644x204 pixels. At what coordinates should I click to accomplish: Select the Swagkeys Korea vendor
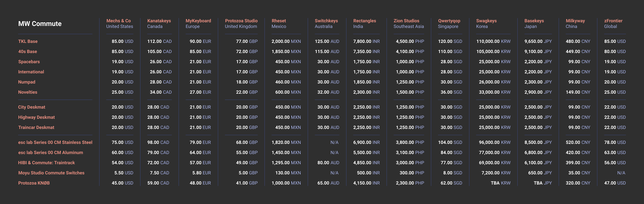click(486, 21)
